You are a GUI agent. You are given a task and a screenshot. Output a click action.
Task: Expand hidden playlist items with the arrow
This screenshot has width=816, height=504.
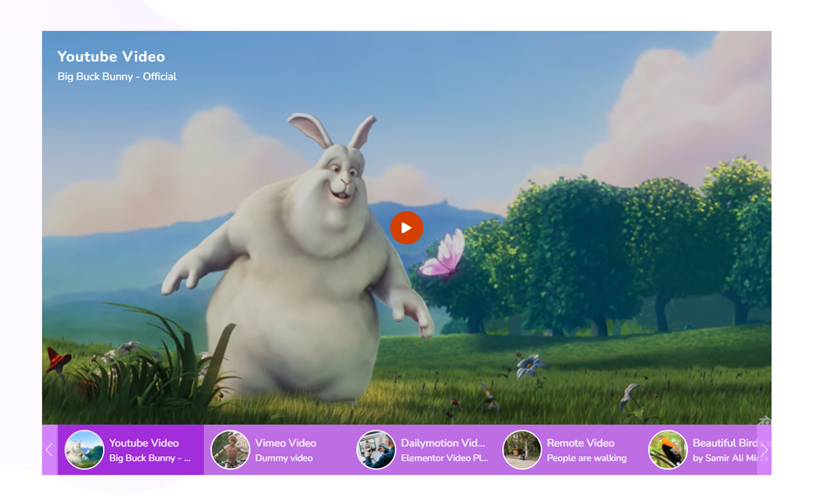pos(765,450)
